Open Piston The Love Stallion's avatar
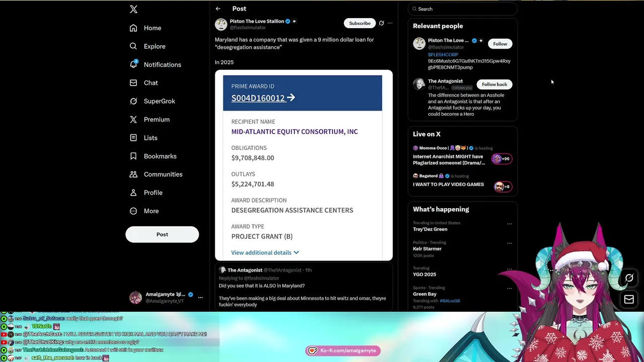This screenshot has height=362, width=644. click(221, 24)
